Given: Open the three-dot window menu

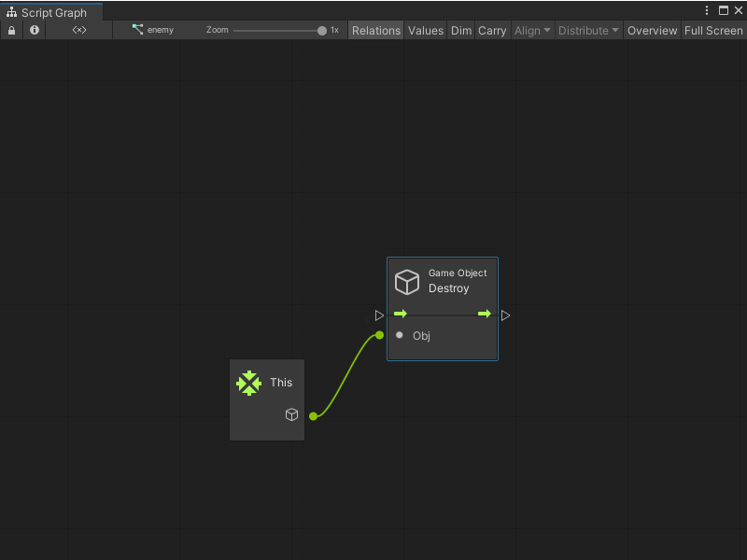Looking at the screenshot, I should (707, 9).
